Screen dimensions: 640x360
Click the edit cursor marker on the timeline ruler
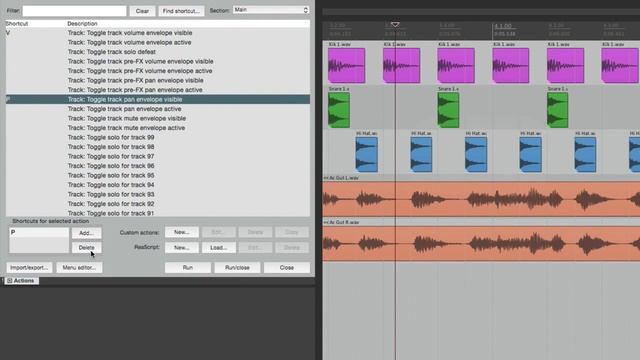click(x=395, y=25)
